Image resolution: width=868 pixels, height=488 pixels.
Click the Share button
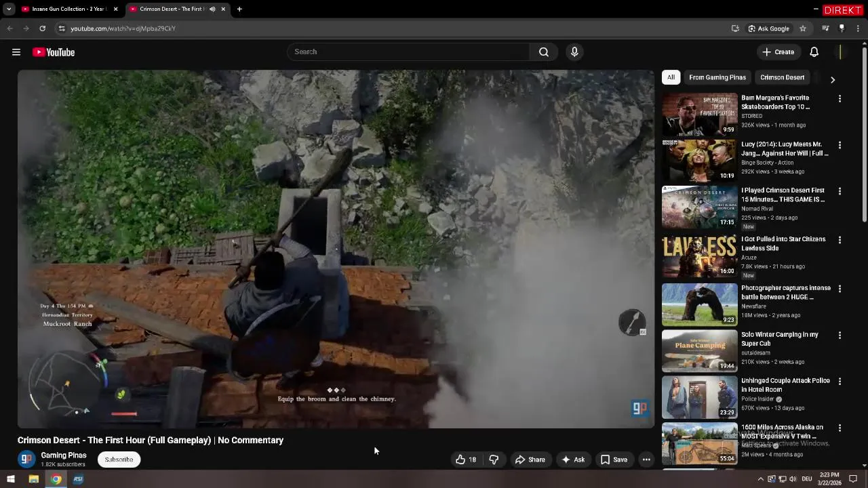pos(530,460)
